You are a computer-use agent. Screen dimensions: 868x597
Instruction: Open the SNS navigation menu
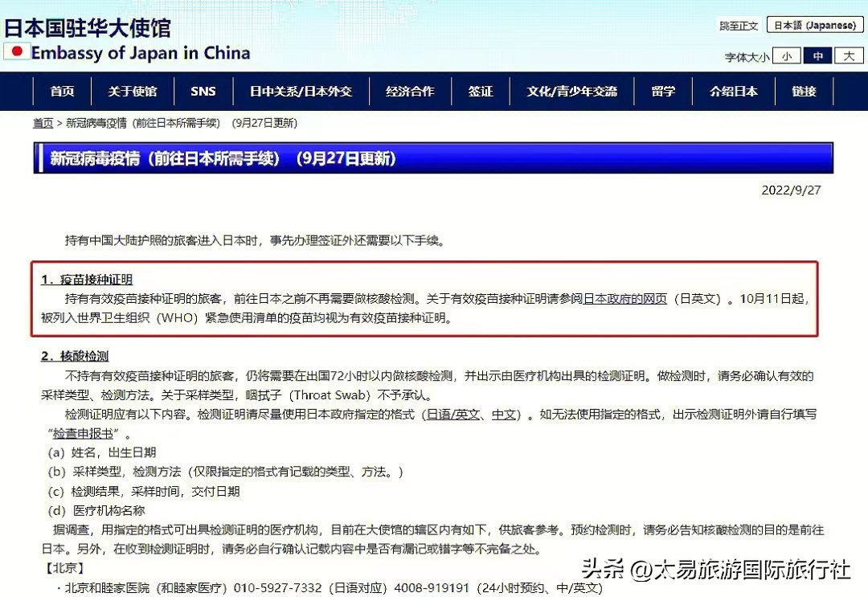(x=203, y=91)
